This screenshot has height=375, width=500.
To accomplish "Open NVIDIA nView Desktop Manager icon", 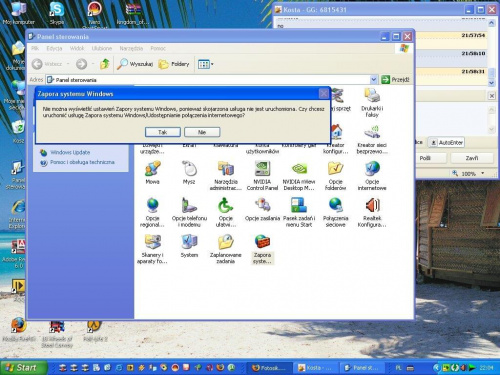I will coord(299,175).
